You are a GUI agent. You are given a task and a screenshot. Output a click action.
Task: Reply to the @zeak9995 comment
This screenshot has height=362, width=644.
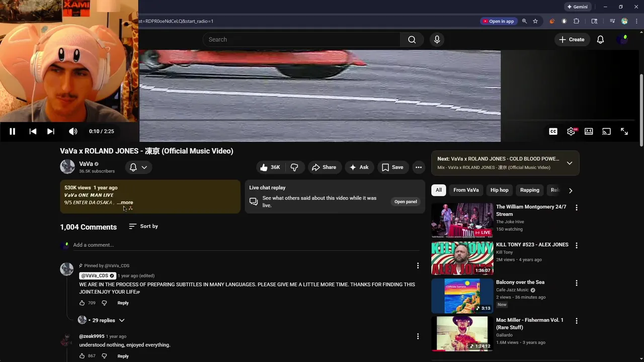[x=123, y=356]
